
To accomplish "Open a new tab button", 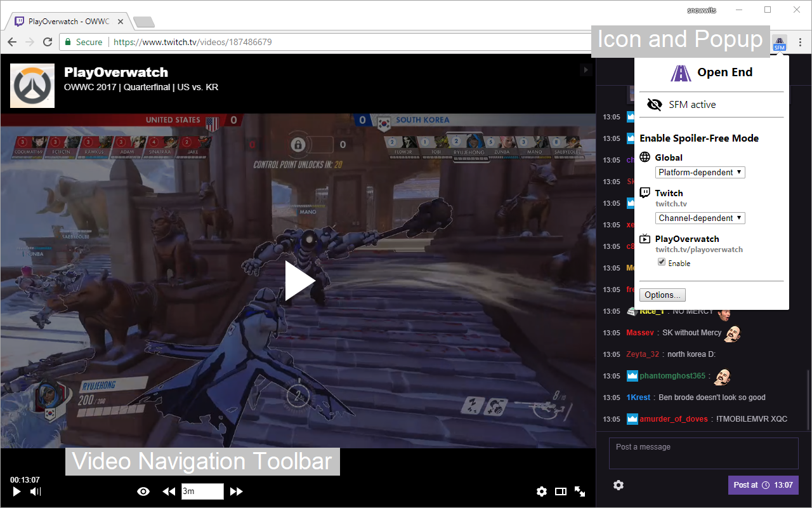I will [144, 22].
